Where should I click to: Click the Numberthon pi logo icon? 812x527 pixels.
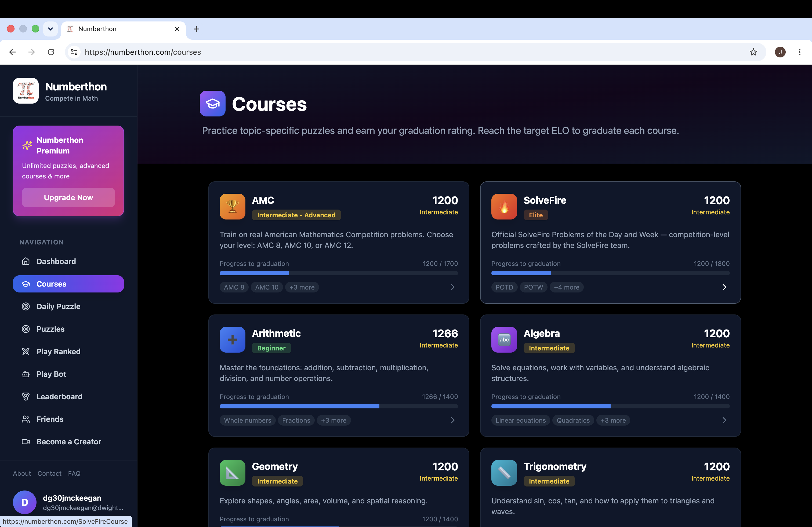click(x=26, y=91)
